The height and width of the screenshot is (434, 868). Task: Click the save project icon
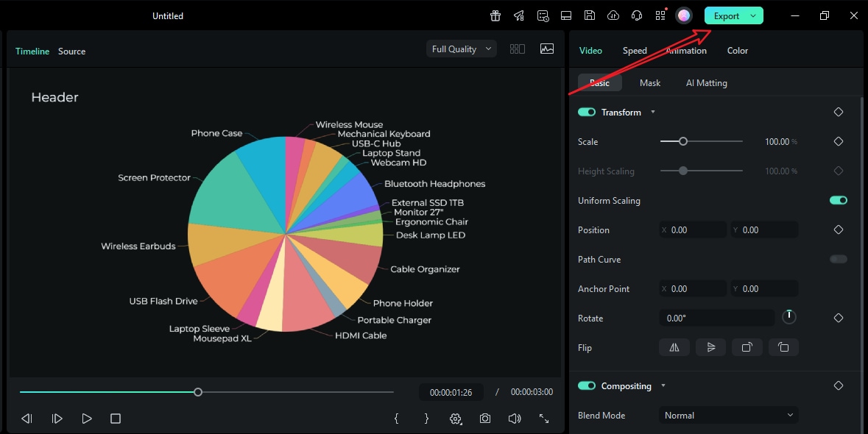coord(589,15)
